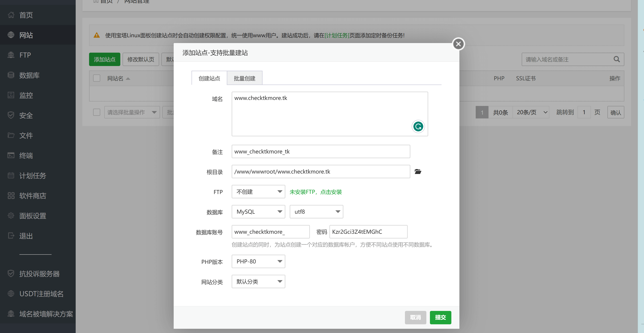644x333 pixels.
Task: Open the 20条/页 page size dropdown
Action: click(531, 112)
